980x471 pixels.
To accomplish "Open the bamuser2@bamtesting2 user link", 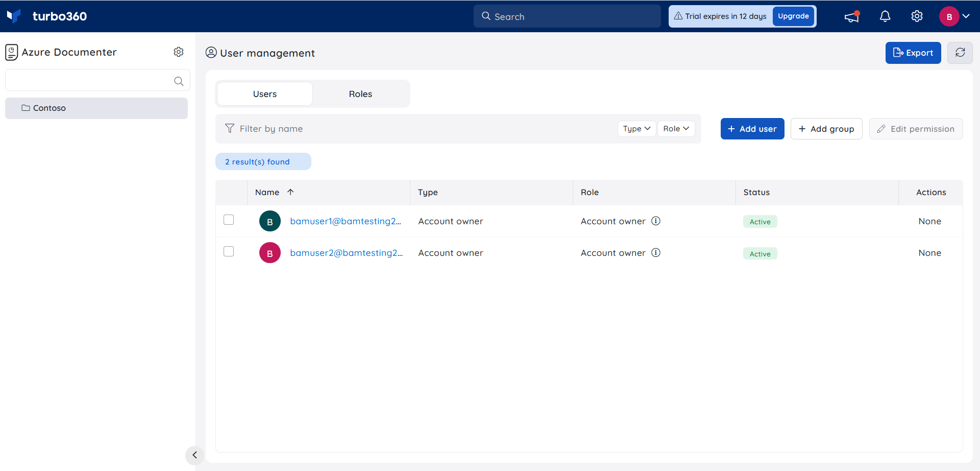I will click(346, 253).
